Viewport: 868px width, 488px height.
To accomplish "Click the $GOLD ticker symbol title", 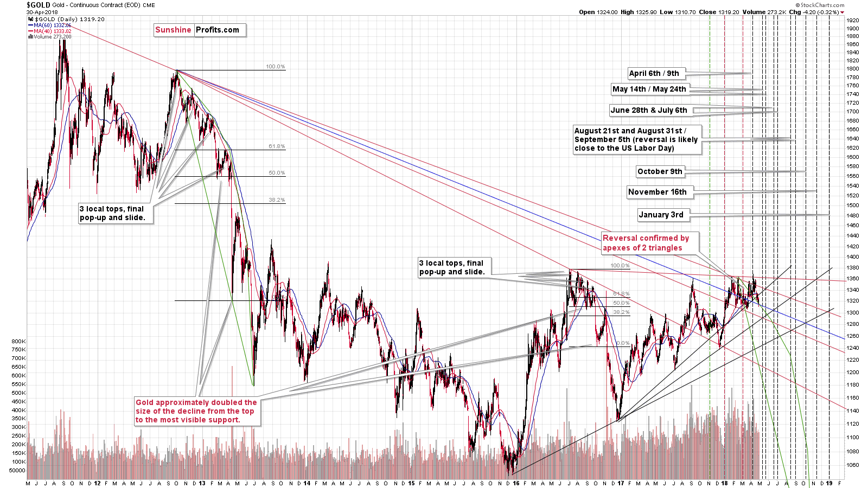I will pyautogui.click(x=39, y=5).
